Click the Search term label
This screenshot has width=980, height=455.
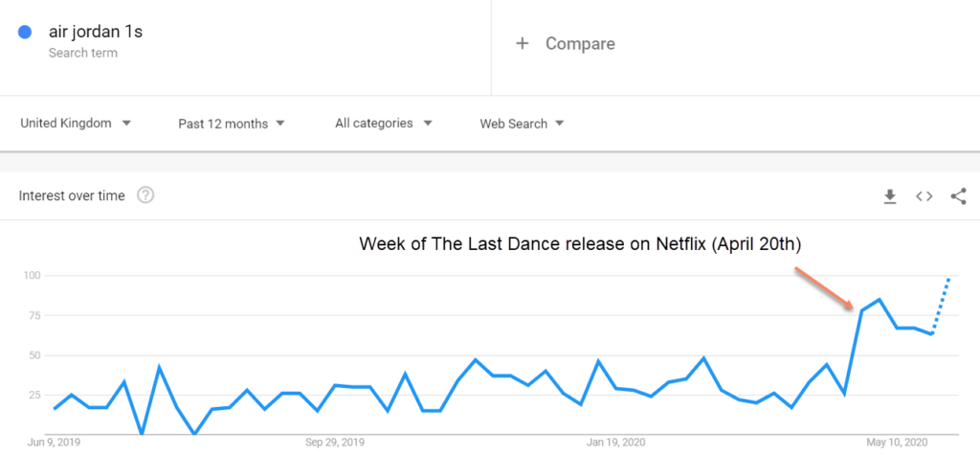[x=83, y=53]
